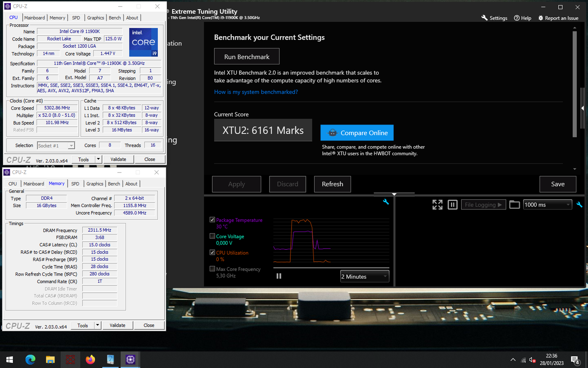Open the blue XTU taskbar icon
Image resolution: width=588 pixels, height=368 pixels.
pyautogui.click(x=111, y=359)
